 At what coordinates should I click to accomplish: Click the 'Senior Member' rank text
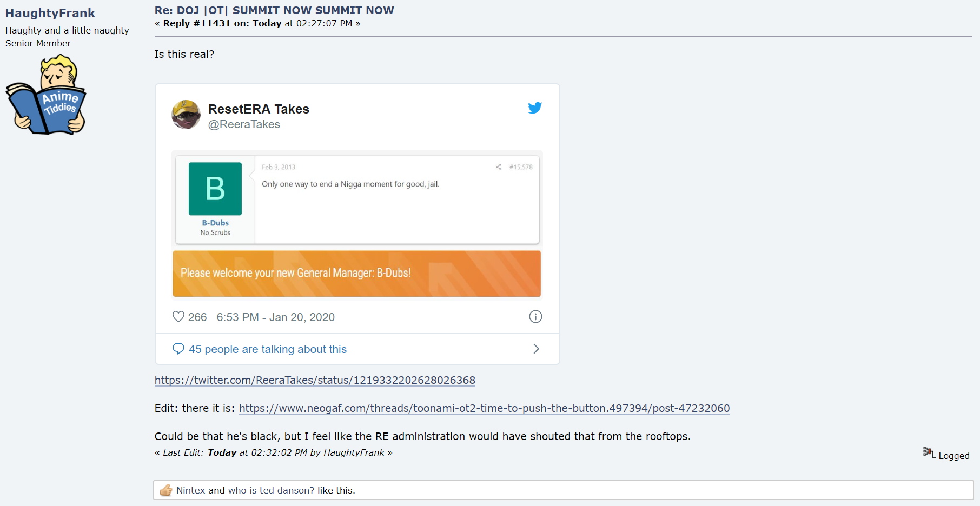tap(38, 43)
